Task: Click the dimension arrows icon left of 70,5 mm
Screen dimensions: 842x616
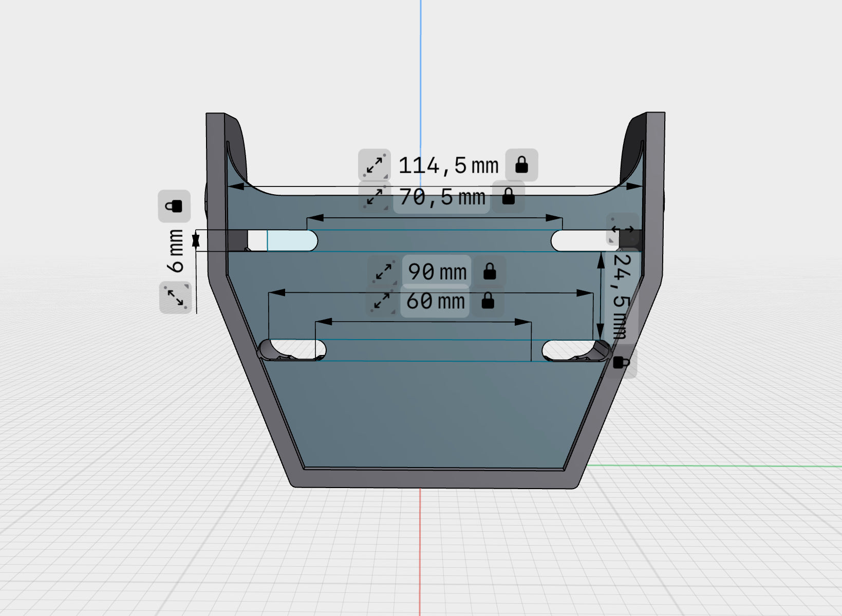Action: coord(375,197)
